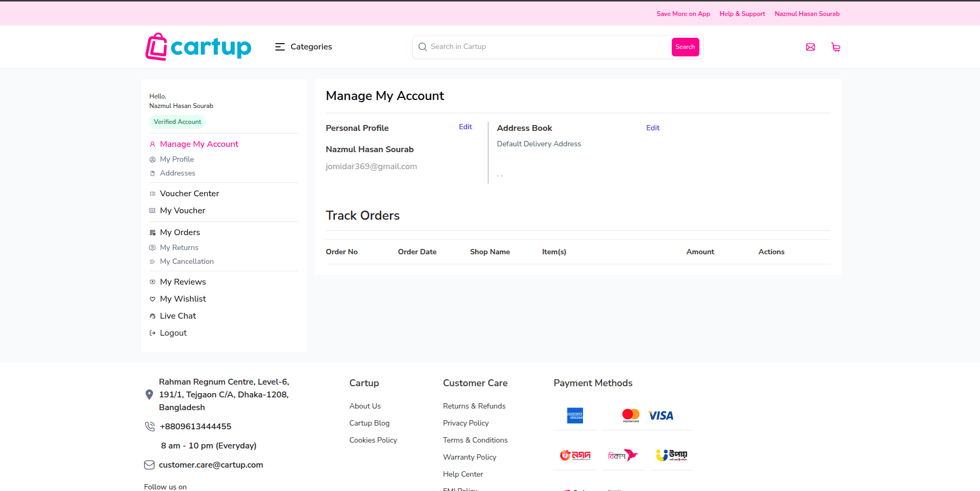Click the search magnifier icon

point(423,47)
